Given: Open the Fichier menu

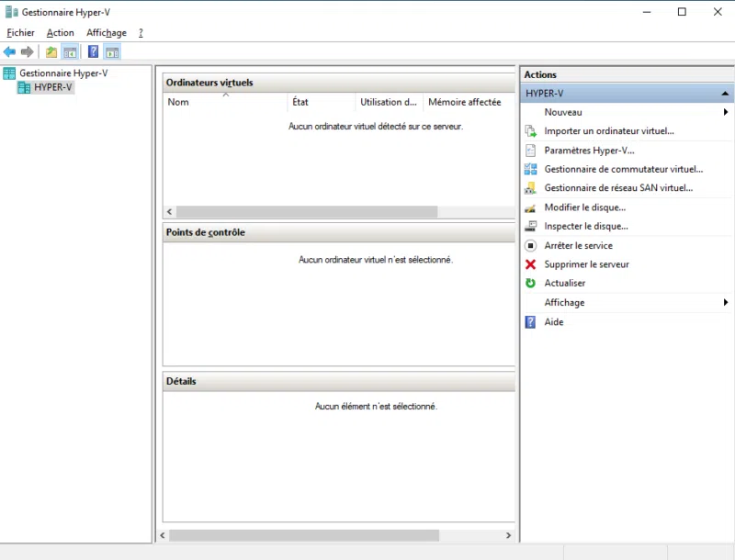Looking at the screenshot, I should (x=20, y=32).
